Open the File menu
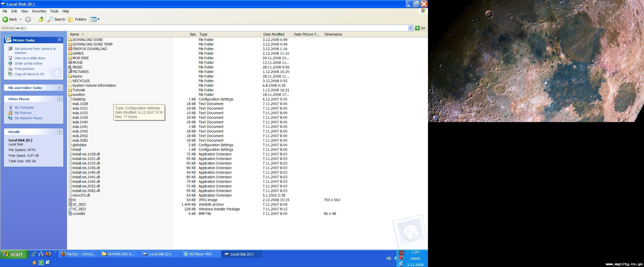 [x=5, y=11]
